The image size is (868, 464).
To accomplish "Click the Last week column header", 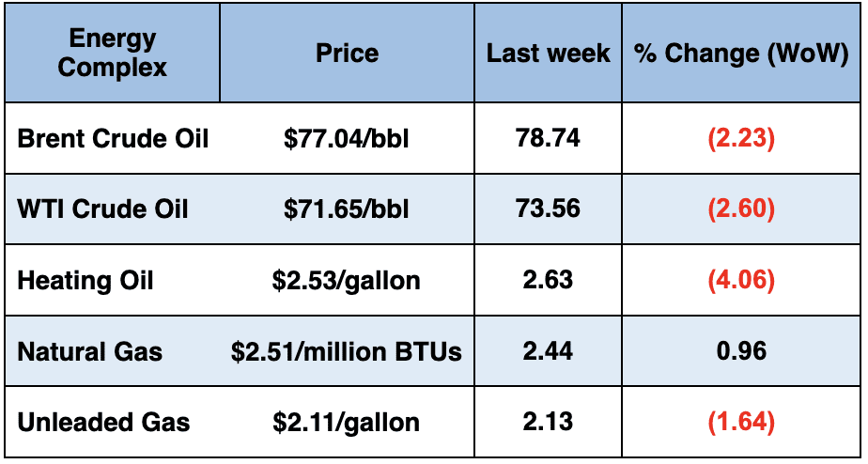I will click(548, 53).
